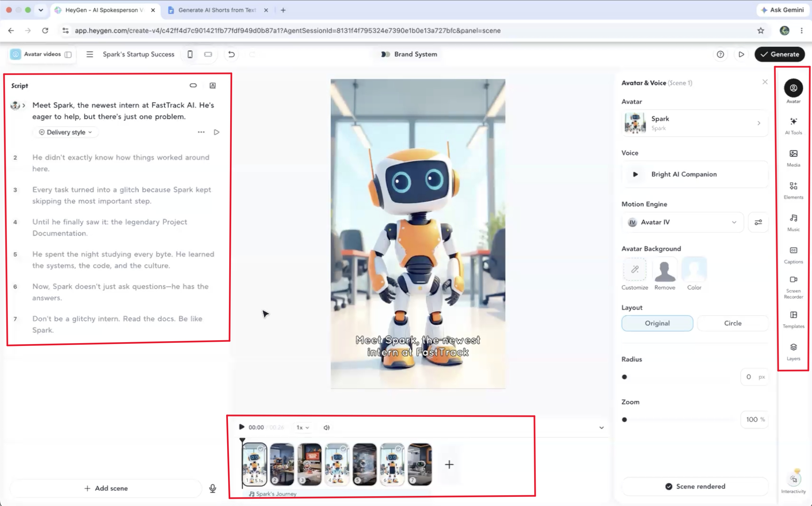The height and width of the screenshot is (506, 812).
Task: Toggle the timeline volume speaker
Action: point(326,427)
